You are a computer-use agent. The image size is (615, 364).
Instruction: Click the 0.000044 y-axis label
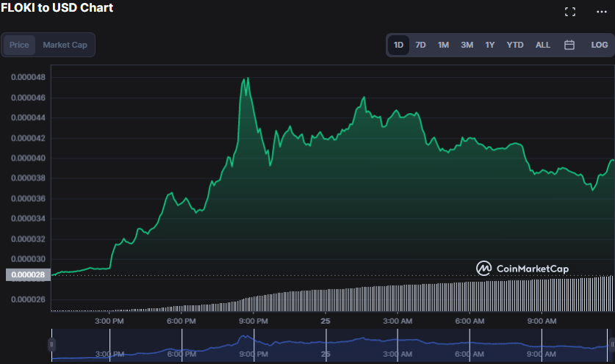coord(28,117)
